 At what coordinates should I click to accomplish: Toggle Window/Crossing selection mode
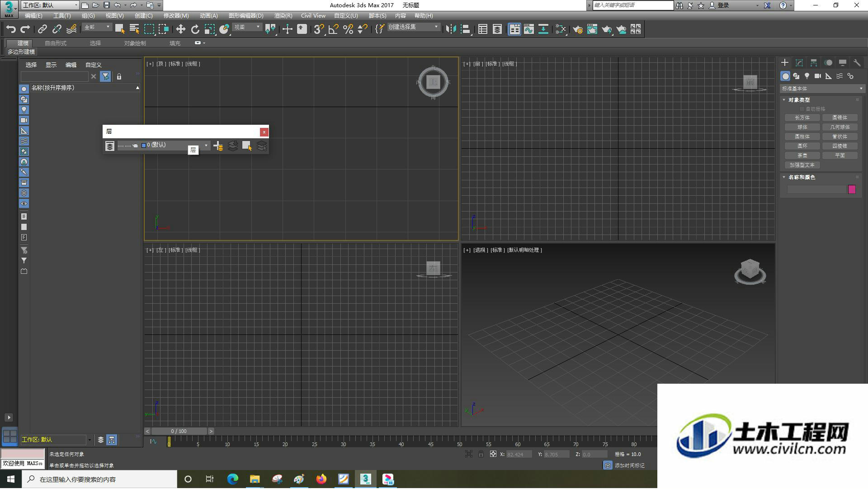pos(164,29)
